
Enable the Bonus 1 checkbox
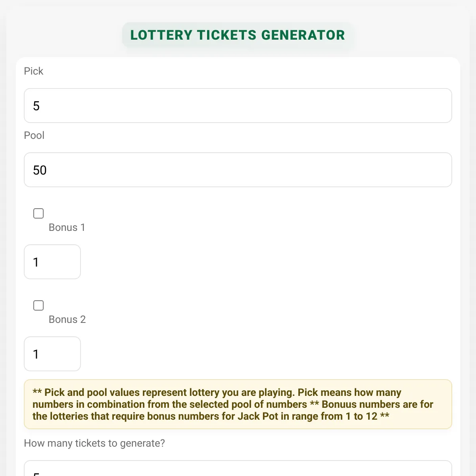pos(38,213)
